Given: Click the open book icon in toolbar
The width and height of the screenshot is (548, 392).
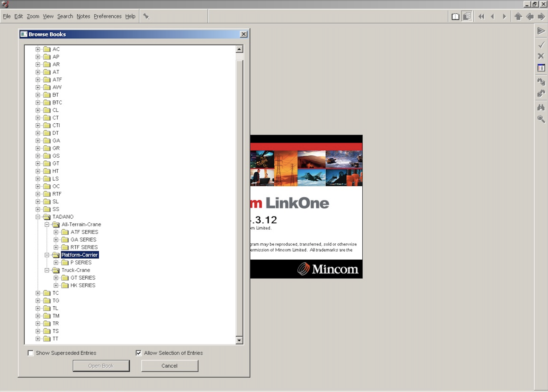Looking at the screenshot, I should (x=455, y=16).
